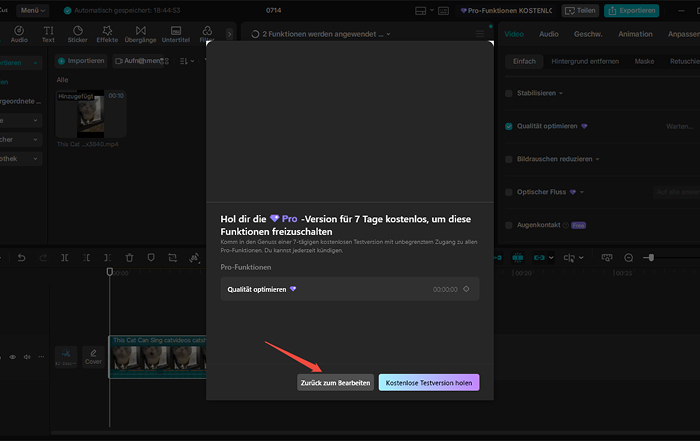The height and width of the screenshot is (441, 700).
Task: Toggle the auto snapping icon
Action: pyautogui.click(x=518, y=258)
